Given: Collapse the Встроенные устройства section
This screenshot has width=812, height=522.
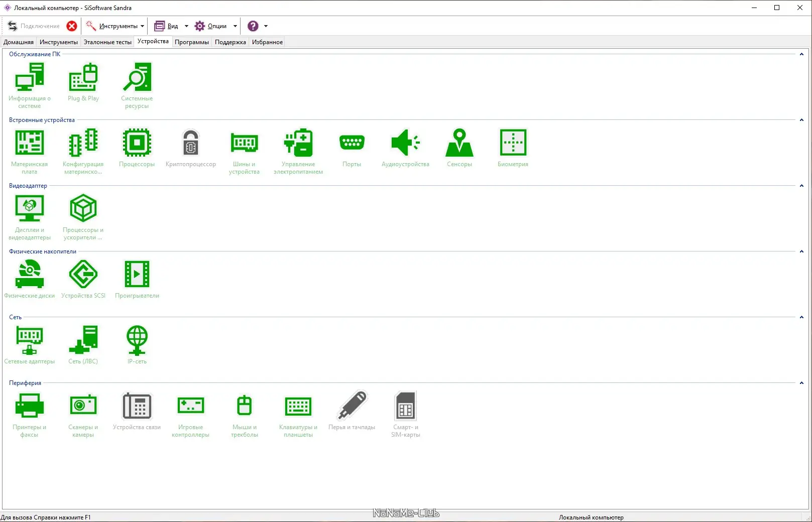Looking at the screenshot, I should tap(801, 120).
